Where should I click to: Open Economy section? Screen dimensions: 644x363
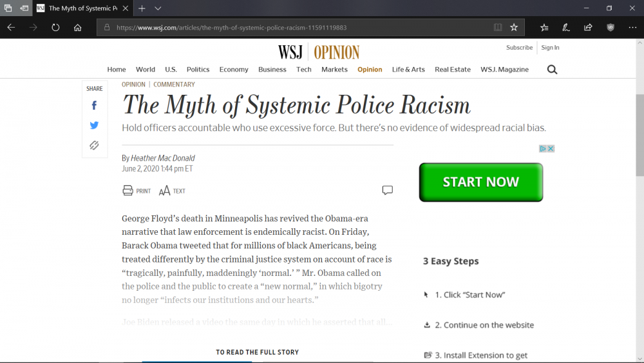click(x=234, y=70)
